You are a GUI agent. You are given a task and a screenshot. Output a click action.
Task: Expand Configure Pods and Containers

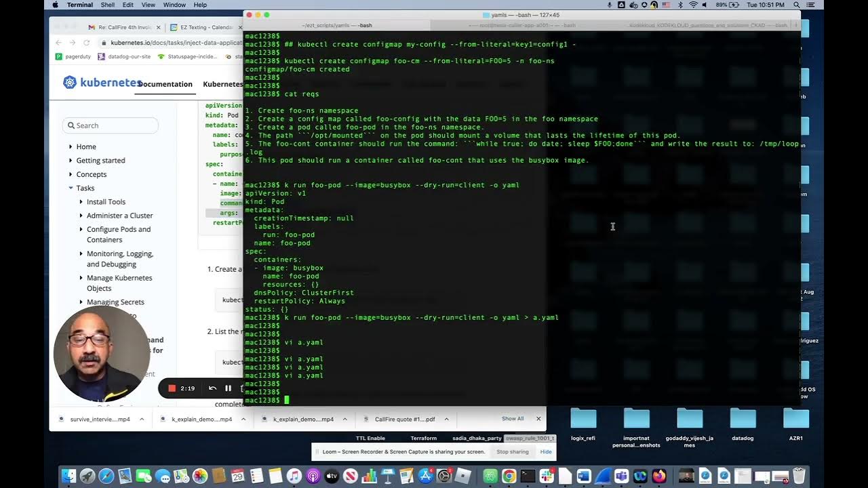point(81,229)
